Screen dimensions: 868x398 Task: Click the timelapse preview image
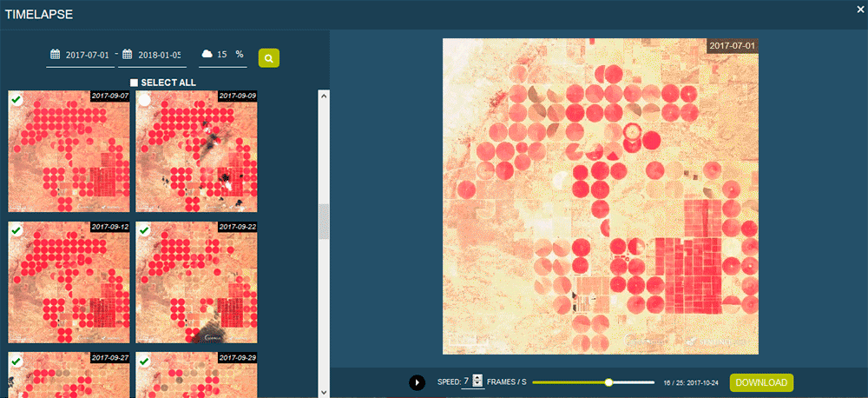(600, 196)
